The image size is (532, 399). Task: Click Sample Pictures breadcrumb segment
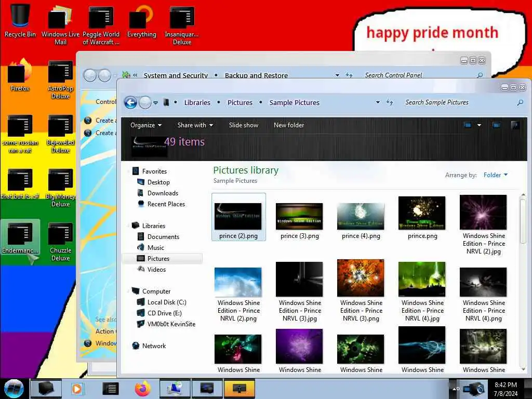pyautogui.click(x=294, y=102)
